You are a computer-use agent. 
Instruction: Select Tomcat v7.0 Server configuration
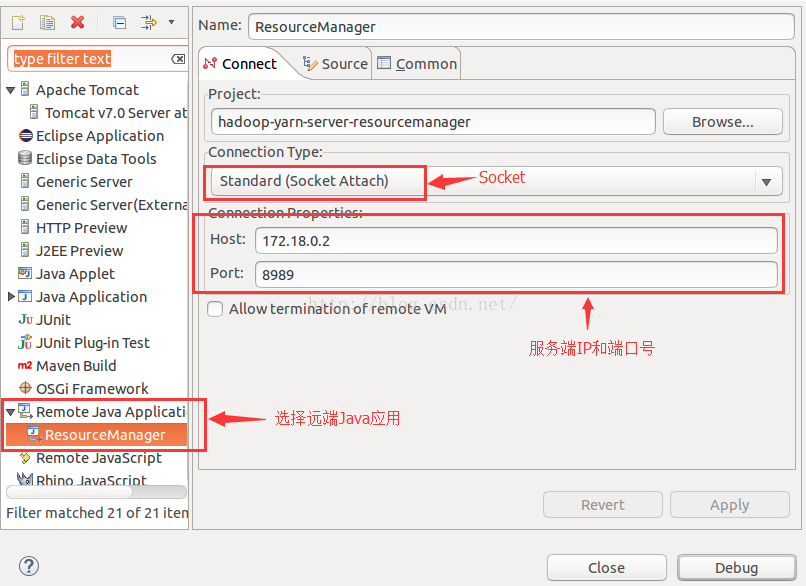pyautogui.click(x=116, y=113)
